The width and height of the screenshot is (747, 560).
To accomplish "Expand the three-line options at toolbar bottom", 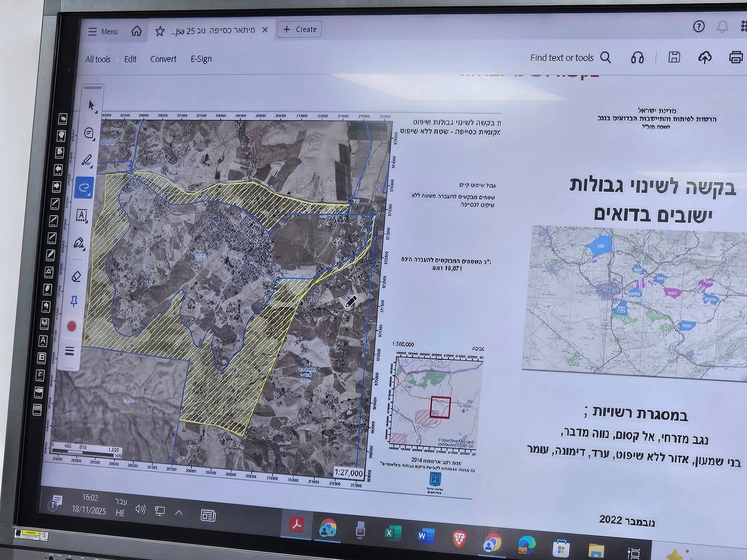I will pyautogui.click(x=70, y=351).
